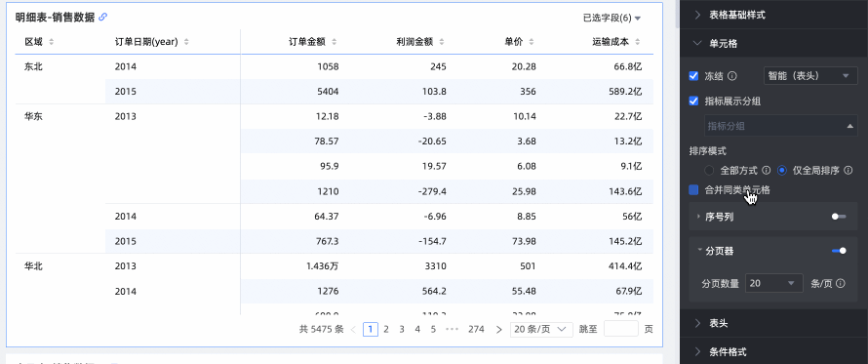This screenshot has width=868, height=364.
Task: Toggle the 冻结 checkbox
Action: click(693, 76)
